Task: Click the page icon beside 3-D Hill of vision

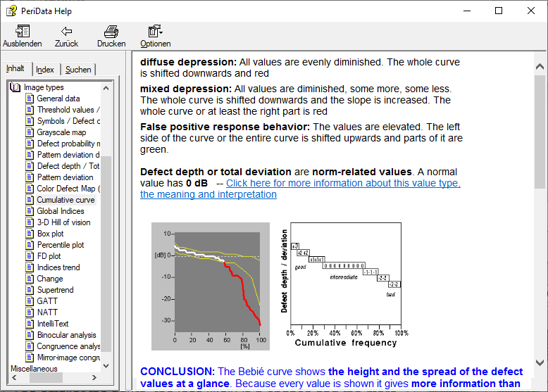Action: [30, 222]
